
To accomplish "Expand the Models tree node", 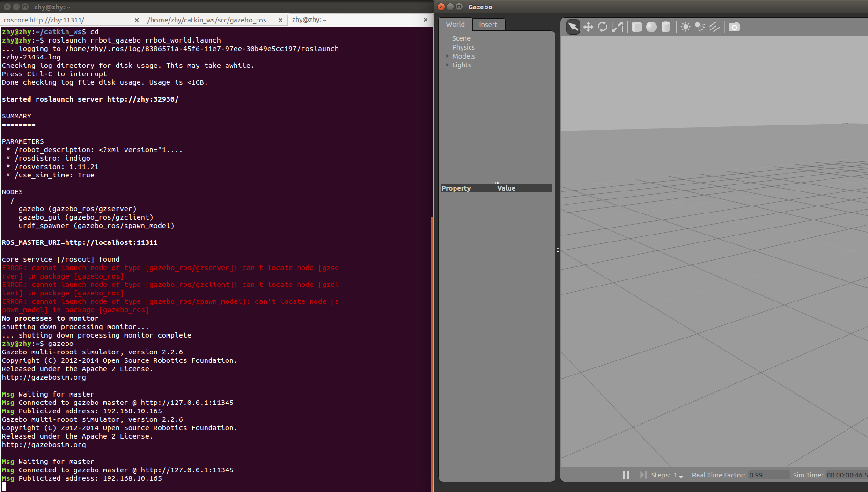I will (x=447, y=56).
